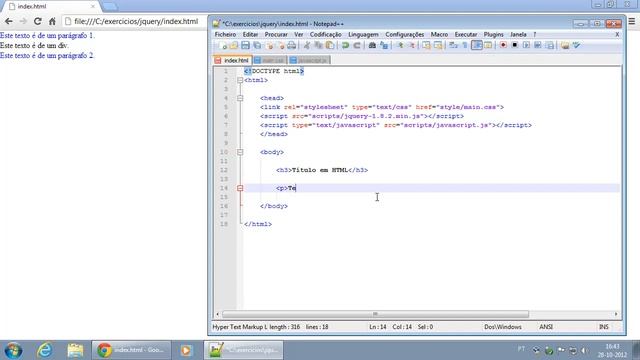Toggle the highlighted Indent Guide button
The height and width of the screenshot is (360, 640).
tap(477, 45)
